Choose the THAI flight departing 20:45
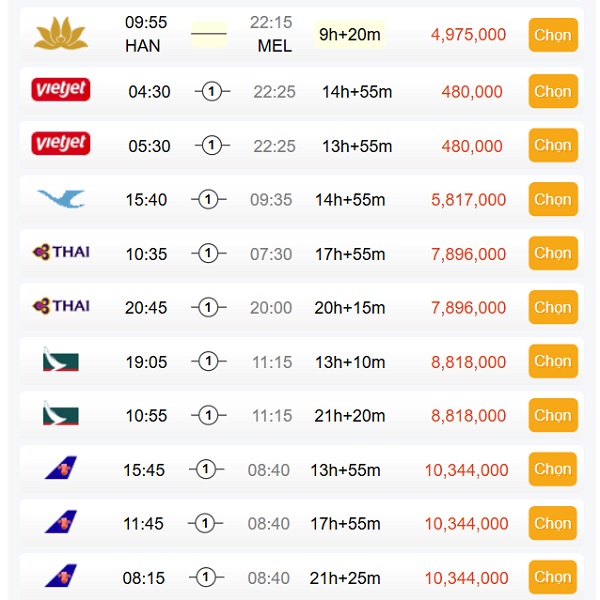This screenshot has width=600, height=600. 553,307
